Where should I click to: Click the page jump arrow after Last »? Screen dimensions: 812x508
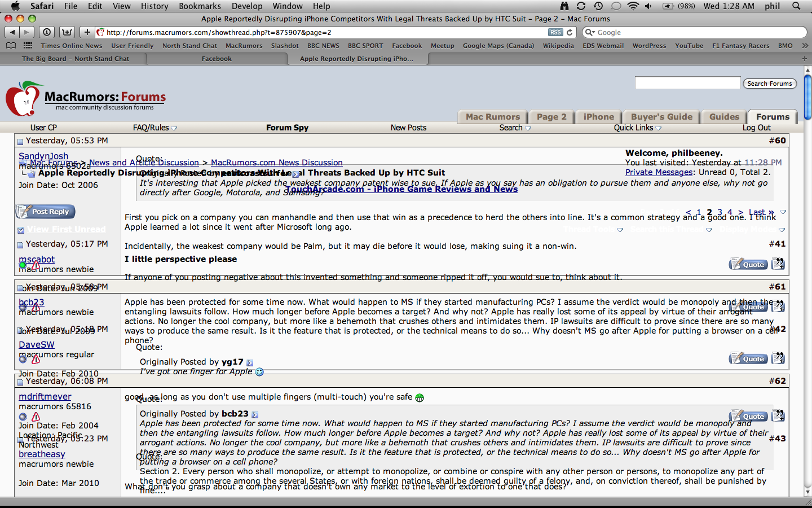point(783,212)
